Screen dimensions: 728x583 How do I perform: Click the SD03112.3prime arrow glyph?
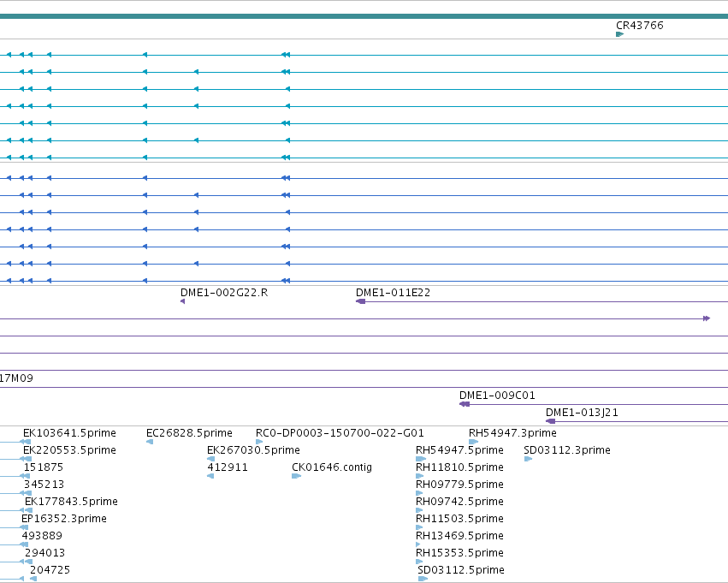click(x=528, y=459)
